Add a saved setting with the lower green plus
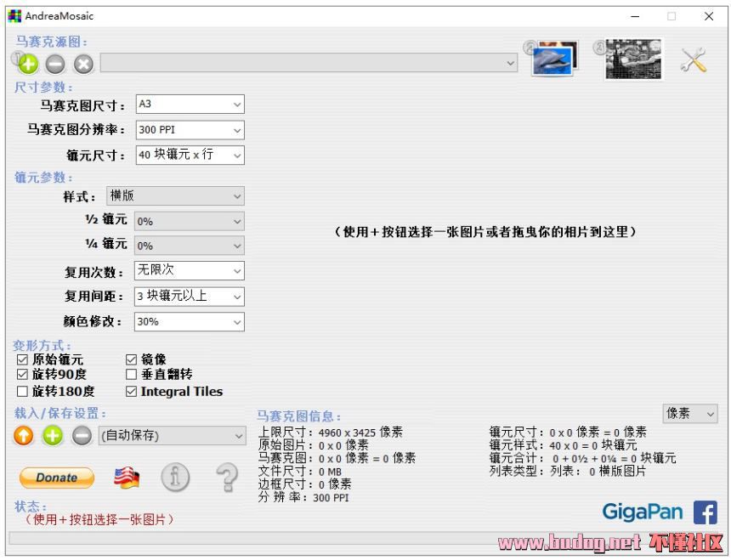Image resolution: width=731 pixels, height=560 pixels. click(53, 436)
